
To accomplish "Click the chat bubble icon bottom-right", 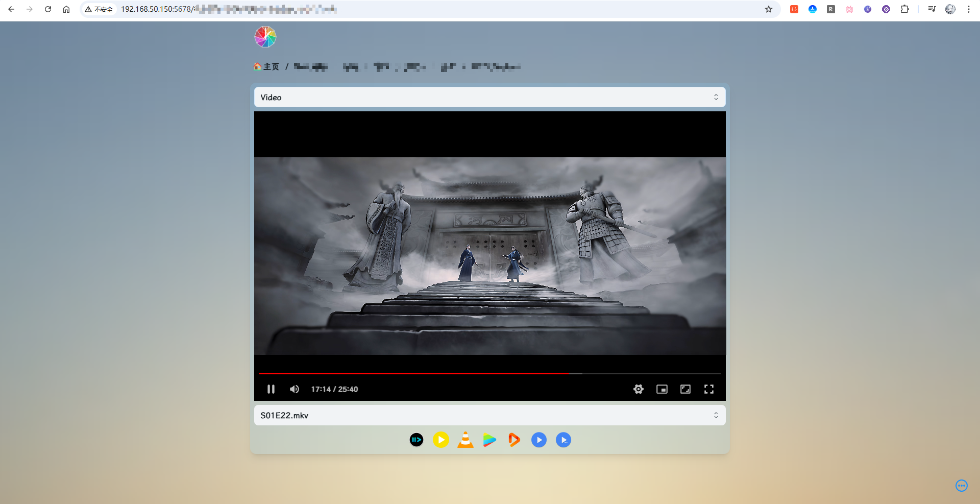I will click(961, 486).
